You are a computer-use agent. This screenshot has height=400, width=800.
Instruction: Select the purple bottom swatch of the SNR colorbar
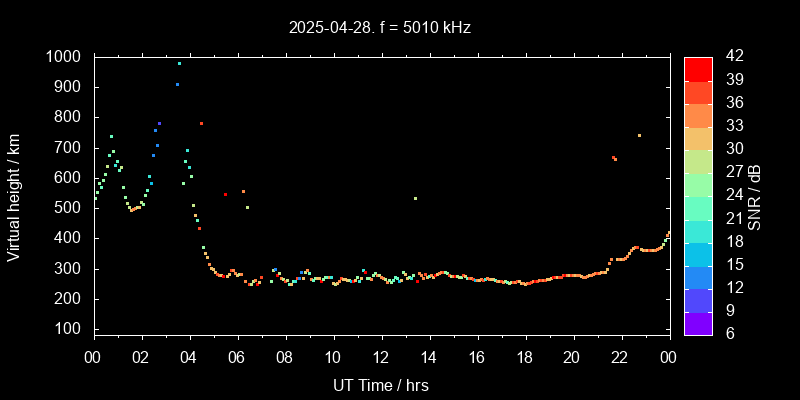click(x=698, y=323)
